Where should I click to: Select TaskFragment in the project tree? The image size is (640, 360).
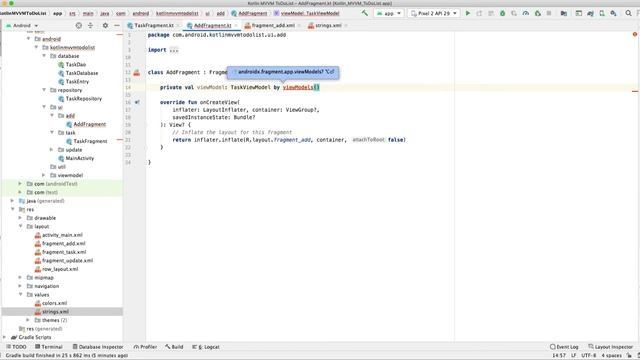(90, 141)
